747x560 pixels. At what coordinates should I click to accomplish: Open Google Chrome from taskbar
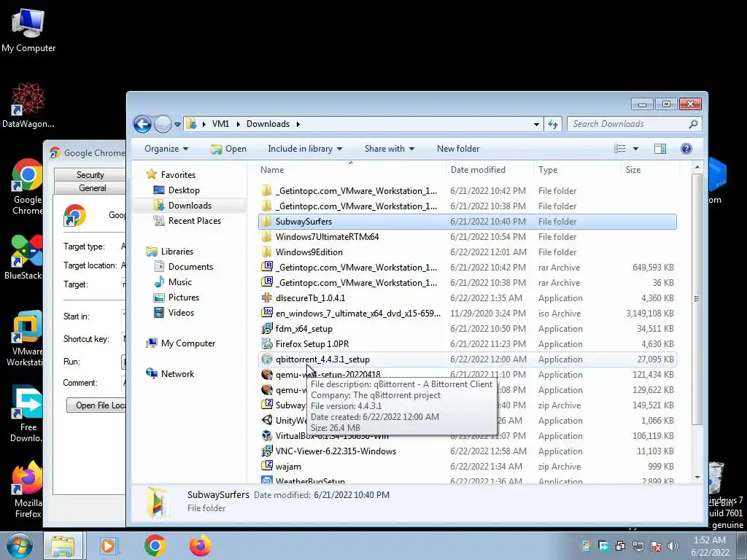155,545
